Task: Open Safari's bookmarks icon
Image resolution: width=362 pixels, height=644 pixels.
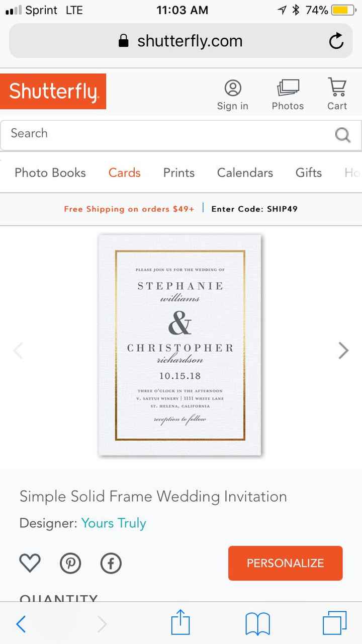Action: (257, 624)
